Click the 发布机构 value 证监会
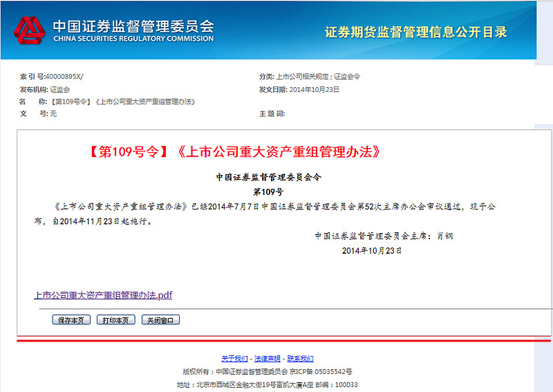Viewport: 553px width, 392px height. tap(60, 90)
